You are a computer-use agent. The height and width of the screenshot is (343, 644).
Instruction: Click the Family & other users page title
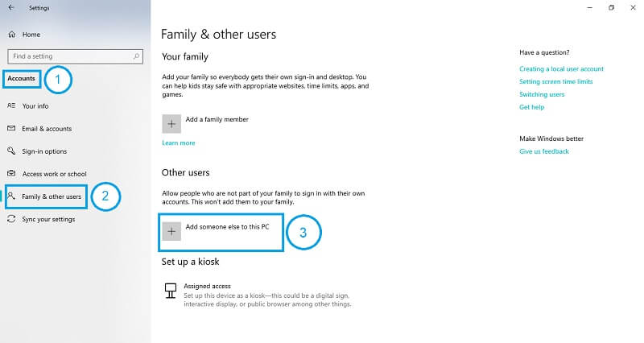tap(218, 34)
